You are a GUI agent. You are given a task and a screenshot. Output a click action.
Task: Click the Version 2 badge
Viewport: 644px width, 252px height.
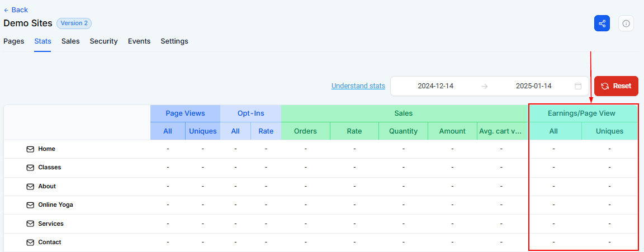(x=74, y=23)
